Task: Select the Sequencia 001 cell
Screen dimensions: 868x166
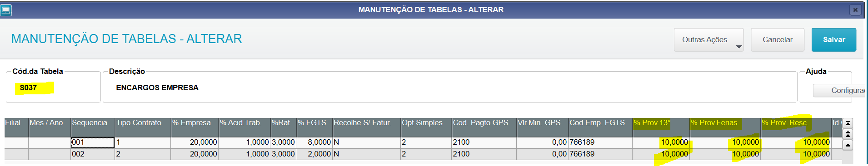Action: (93, 142)
